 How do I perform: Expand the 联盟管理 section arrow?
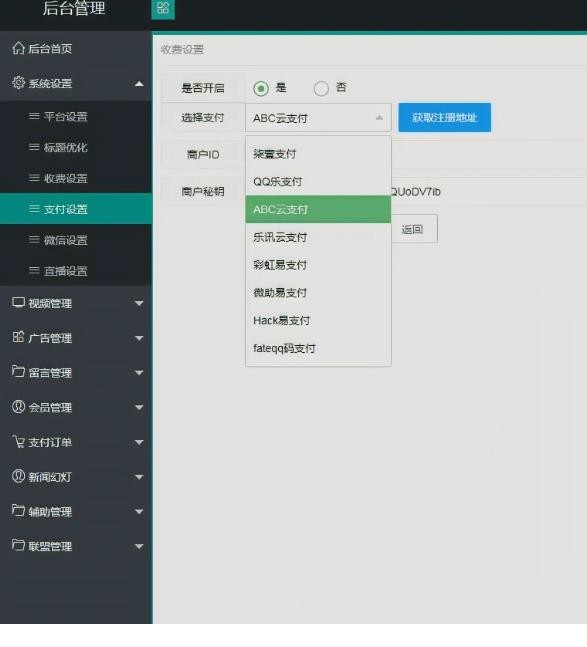pyautogui.click(x=139, y=546)
